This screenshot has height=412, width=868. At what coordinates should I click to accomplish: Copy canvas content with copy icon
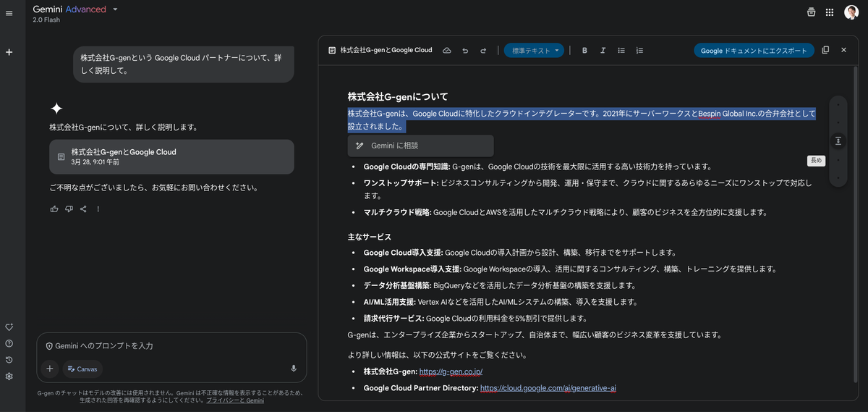pyautogui.click(x=825, y=50)
